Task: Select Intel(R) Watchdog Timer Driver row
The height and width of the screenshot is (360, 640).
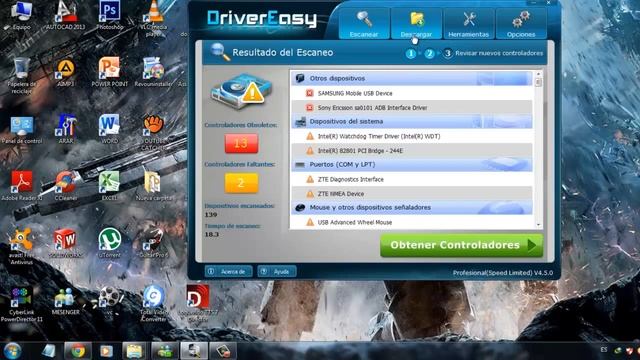Action: (412, 136)
